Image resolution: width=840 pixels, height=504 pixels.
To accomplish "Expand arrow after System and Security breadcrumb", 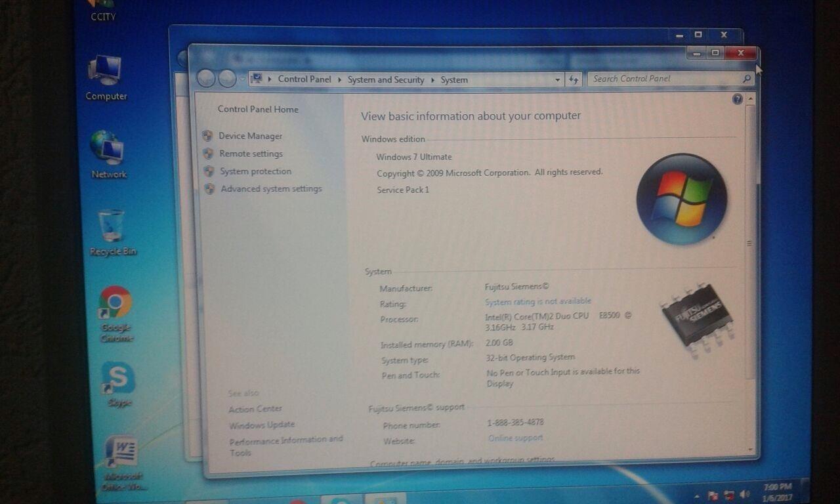I will click(433, 80).
